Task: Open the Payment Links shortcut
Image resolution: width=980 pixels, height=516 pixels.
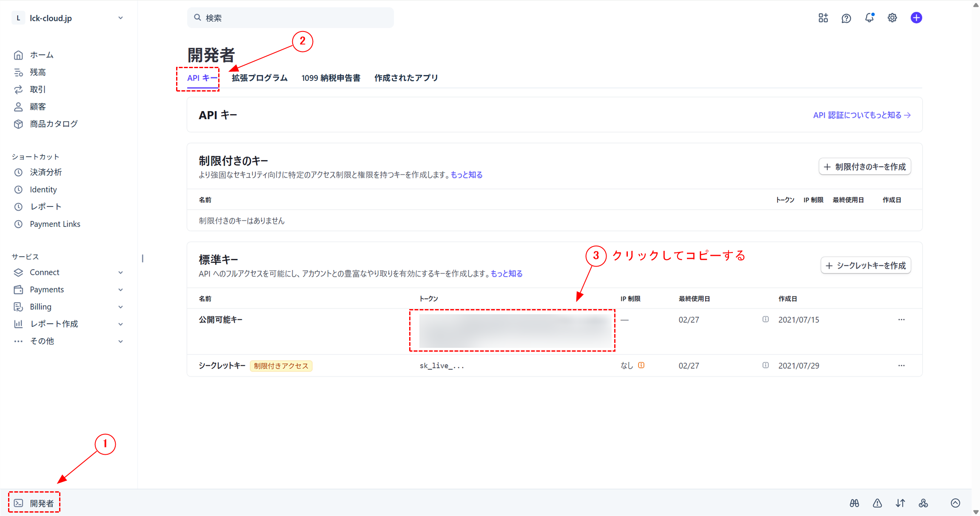Action: (47, 224)
